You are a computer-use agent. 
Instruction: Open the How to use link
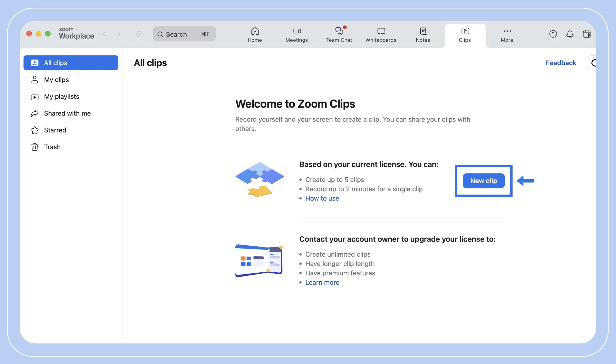[322, 198]
